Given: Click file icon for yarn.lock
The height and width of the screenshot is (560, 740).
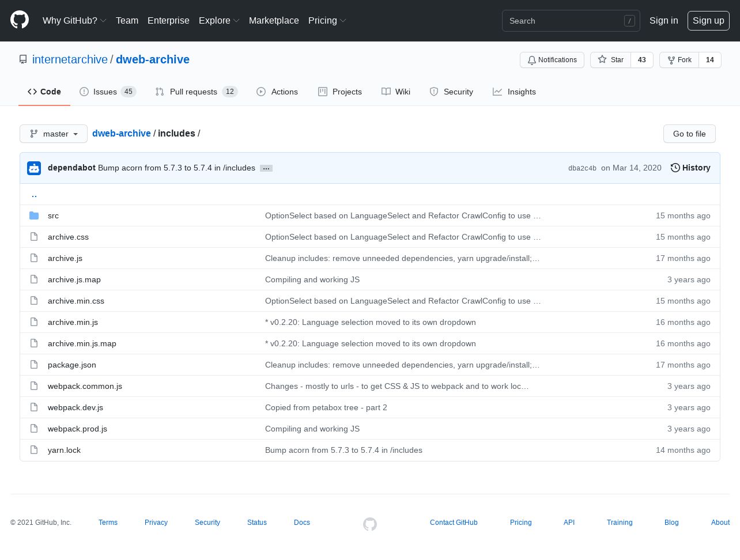Looking at the screenshot, I should [34, 450].
